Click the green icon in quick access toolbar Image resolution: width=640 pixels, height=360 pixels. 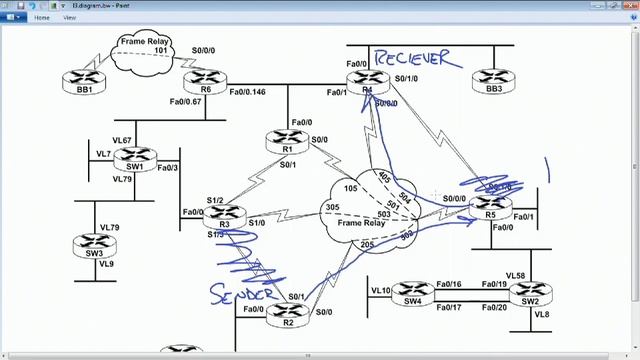pyautogui.click(x=53, y=6)
